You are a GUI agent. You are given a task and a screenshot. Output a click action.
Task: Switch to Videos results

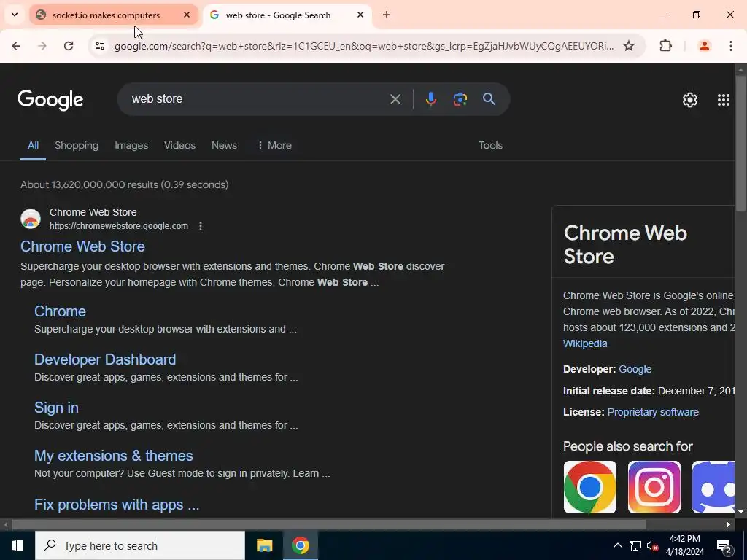[179, 145]
